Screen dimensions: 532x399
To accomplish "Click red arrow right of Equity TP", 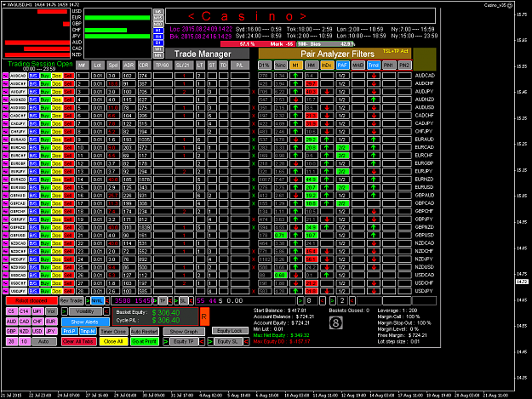I will click(x=202, y=342).
